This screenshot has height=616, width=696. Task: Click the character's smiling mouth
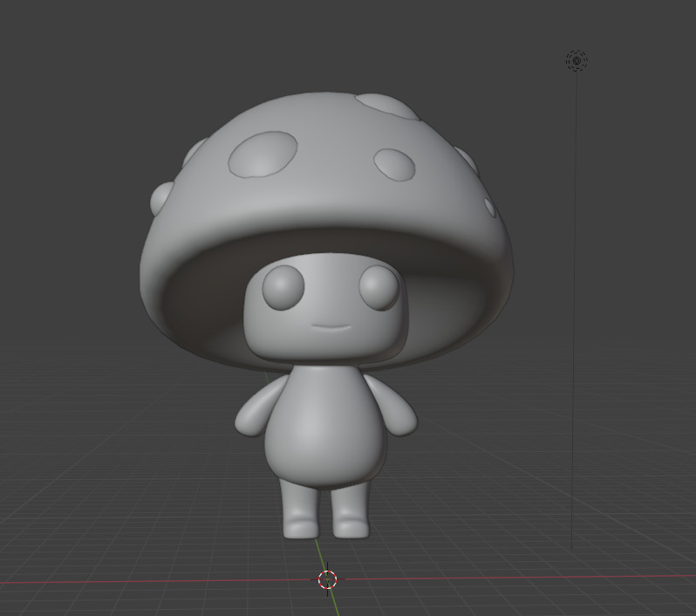[331, 328]
